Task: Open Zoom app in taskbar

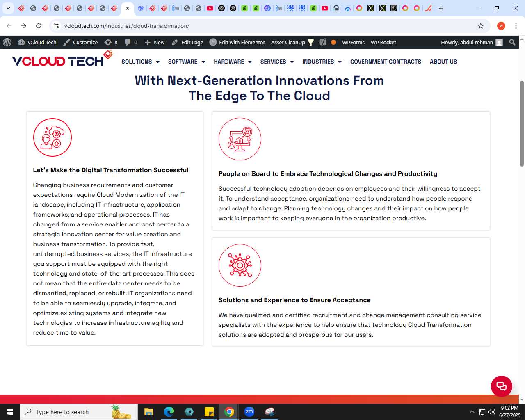Action: 249,412
